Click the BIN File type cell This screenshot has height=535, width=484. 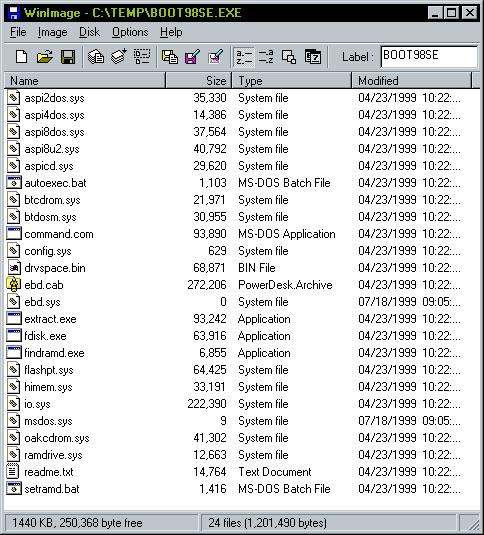(x=256, y=268)
